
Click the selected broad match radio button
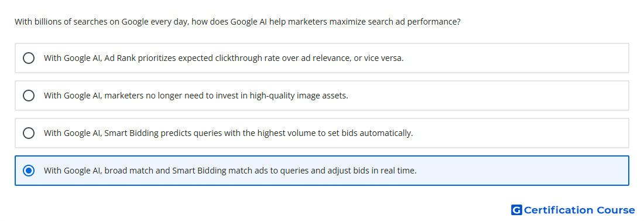[29, 171]
